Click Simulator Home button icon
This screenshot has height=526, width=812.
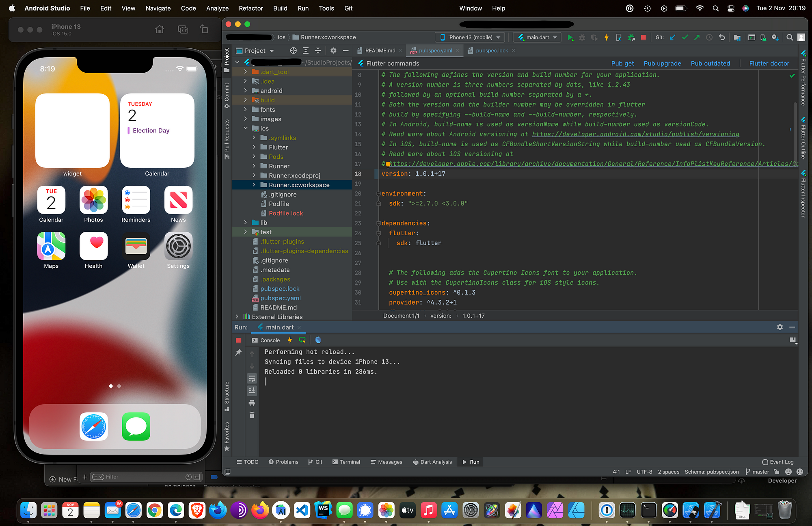(160, 29)
